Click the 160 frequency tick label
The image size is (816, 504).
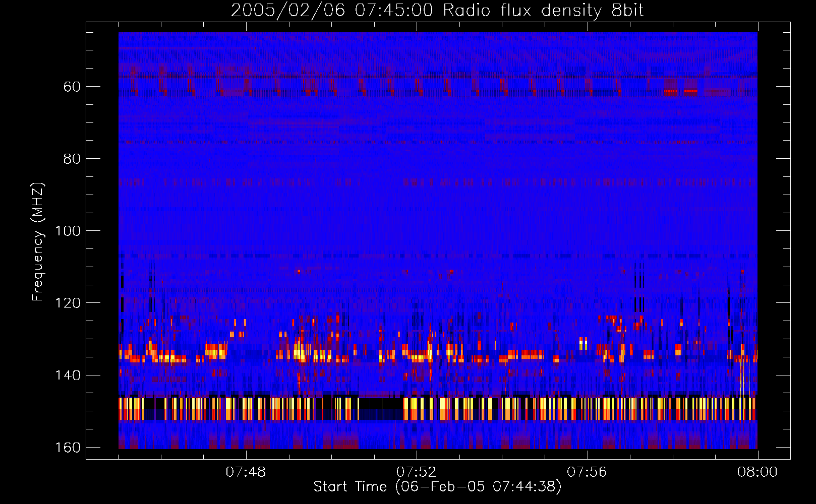68,448
